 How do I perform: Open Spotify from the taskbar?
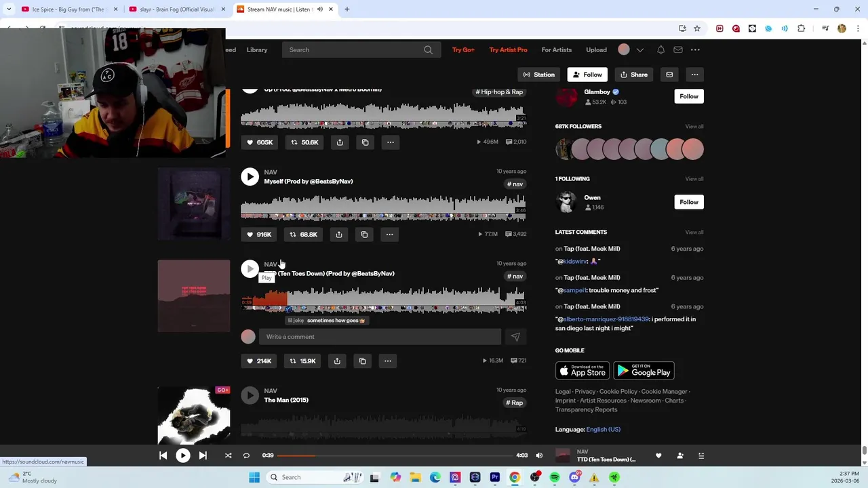(555, 477)
